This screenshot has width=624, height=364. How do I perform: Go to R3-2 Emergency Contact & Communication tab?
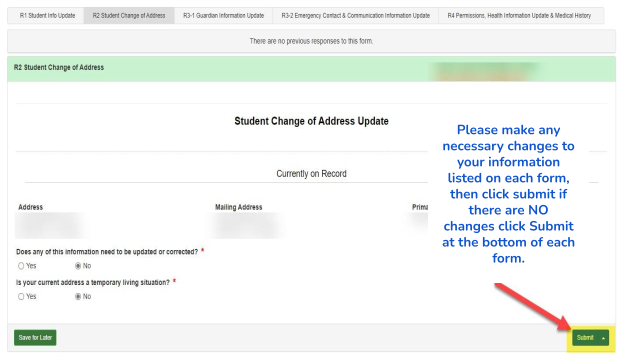pos(355,16)
